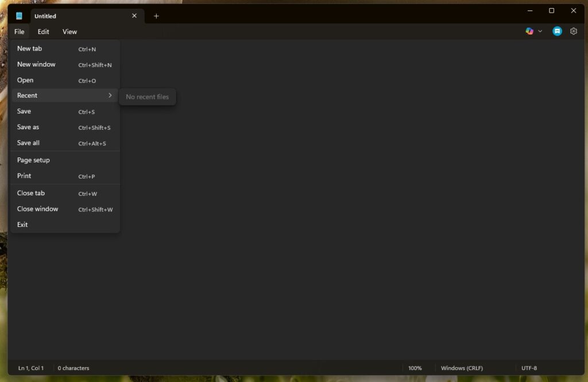Click the 100% zoom indicator
The height and width of the screenshot is (382, 588).
pos(415,368)
